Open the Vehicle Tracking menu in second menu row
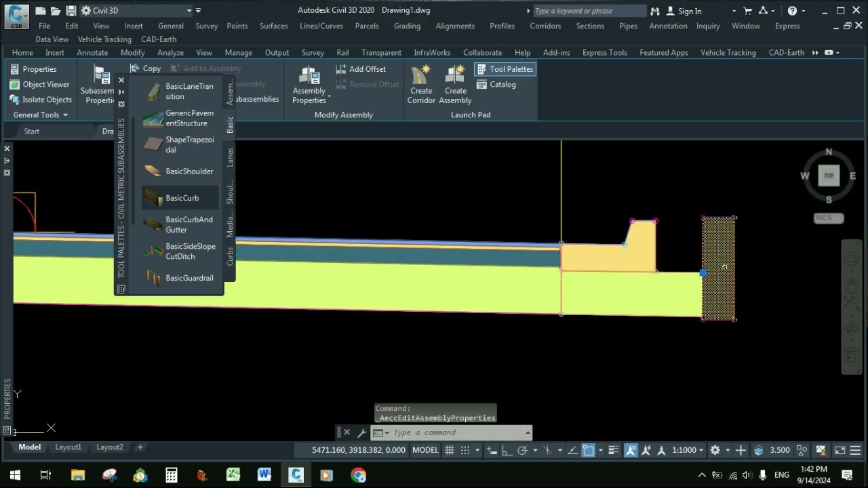This screenshot has height=488, width=868. [104, 39]
